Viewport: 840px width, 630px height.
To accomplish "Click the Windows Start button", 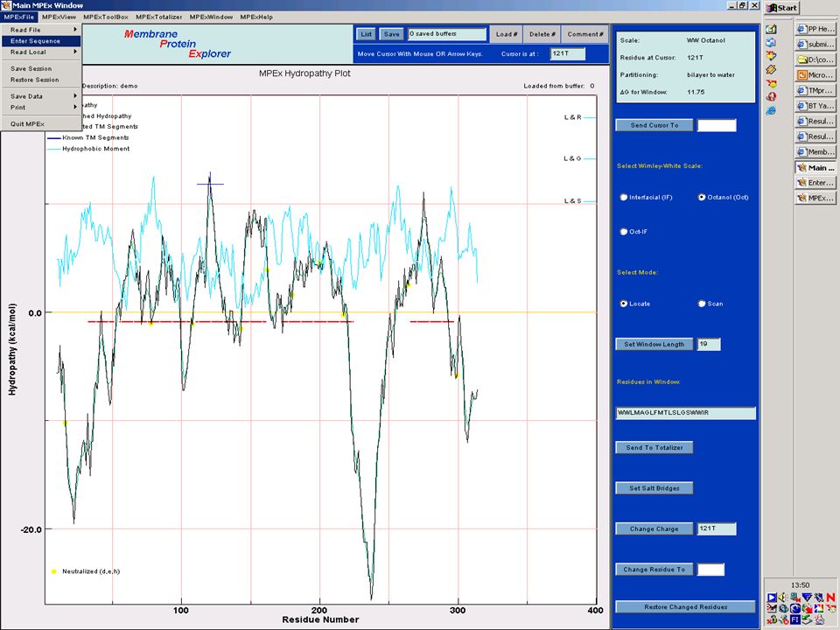I will (x=782, y=8).
